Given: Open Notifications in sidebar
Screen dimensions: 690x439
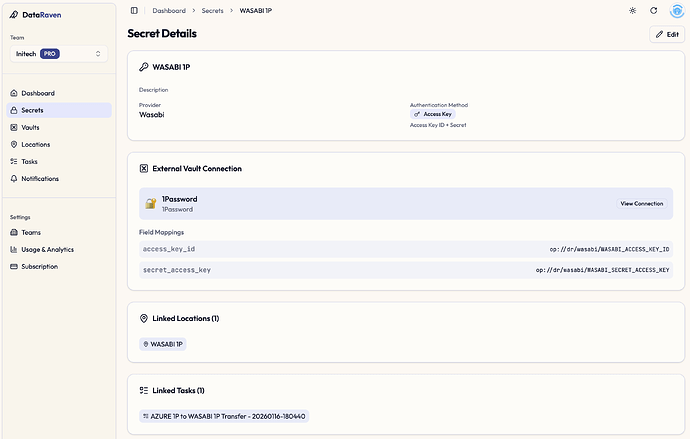Looking at the screenshot, I should [x=40, y=178].
